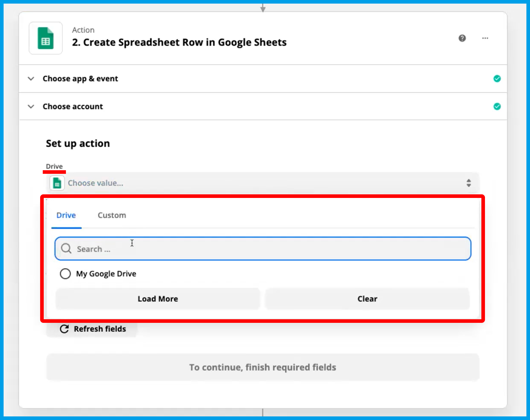Toggle the Drive dropdown up-down arrows
Image resolution: width=530 pixels, height=420 pixels.
click(468, 183)
